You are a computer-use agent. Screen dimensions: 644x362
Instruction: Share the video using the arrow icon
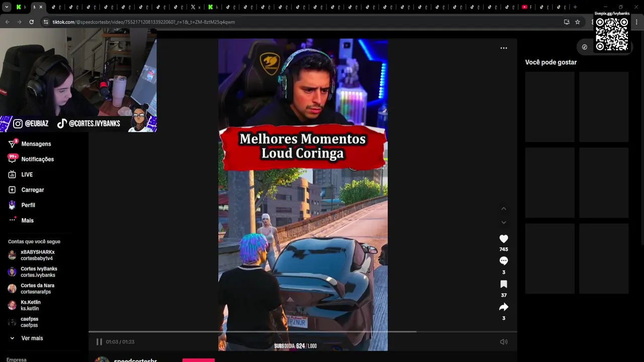[504, 307]
